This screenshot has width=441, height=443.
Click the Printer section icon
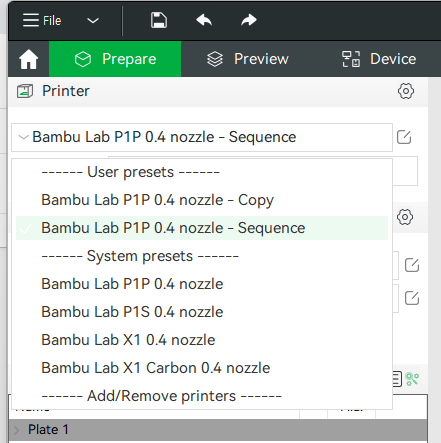tap(25, 91)
